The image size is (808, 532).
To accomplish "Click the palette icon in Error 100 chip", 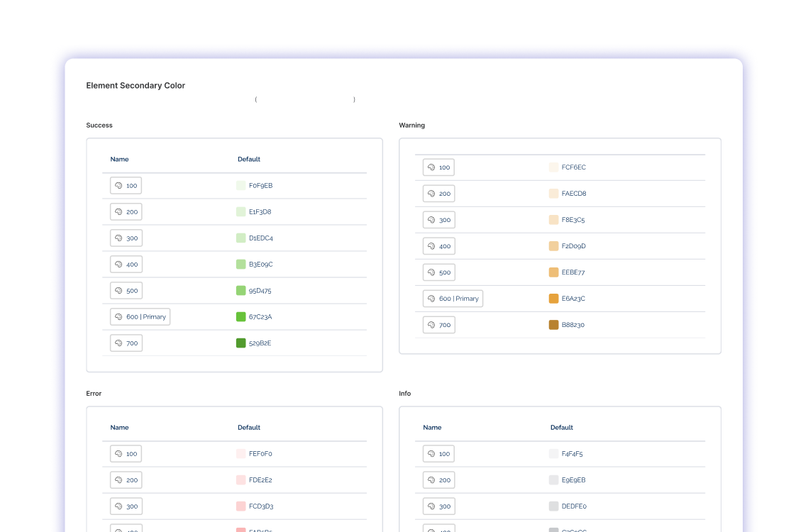I will click(x=118, y=454).
